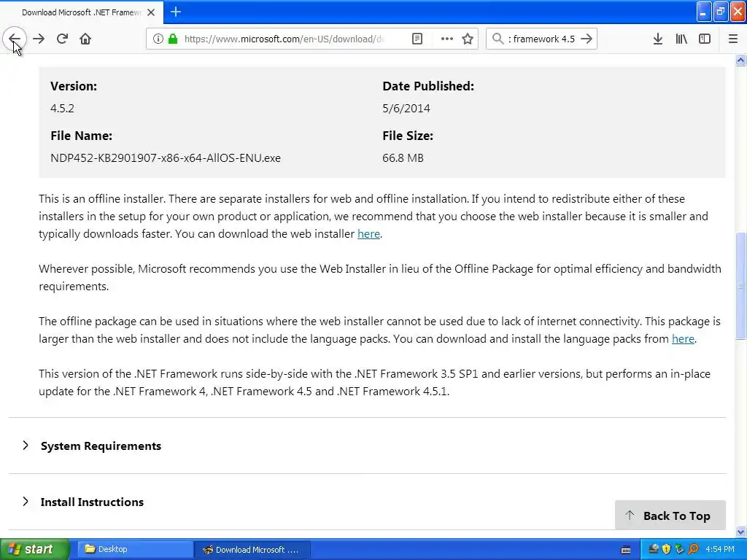Open the Windows start menu
Screen dimensions: 747x560
[34, 549]
